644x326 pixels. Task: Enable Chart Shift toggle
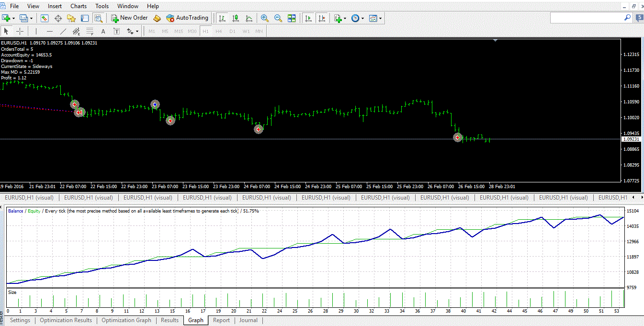pyautogui.click(x=321, y=18)
